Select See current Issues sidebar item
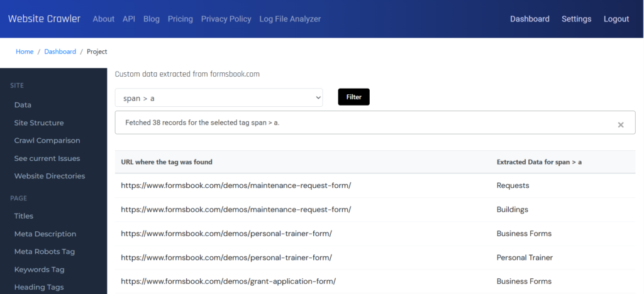The image size is (644, 294). click(x=47, y=158)
